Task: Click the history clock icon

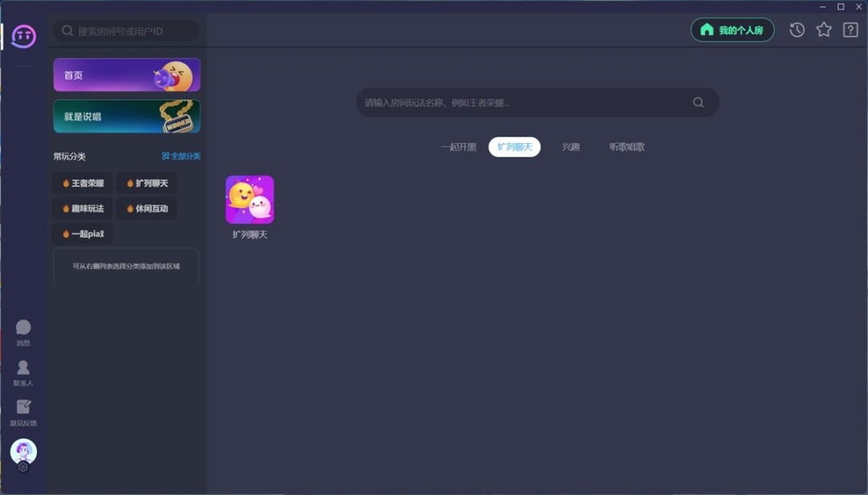Action: click(x=796, y=30)
